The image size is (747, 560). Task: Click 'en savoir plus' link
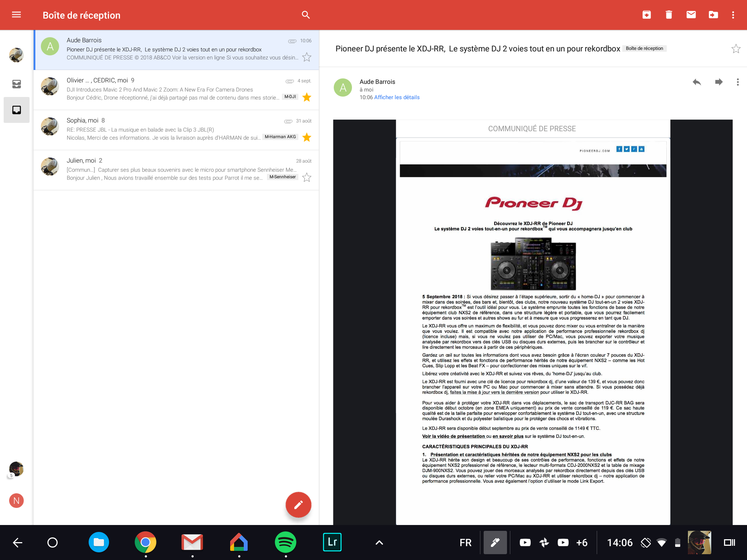pyautogui.click(x=508, y=436)
